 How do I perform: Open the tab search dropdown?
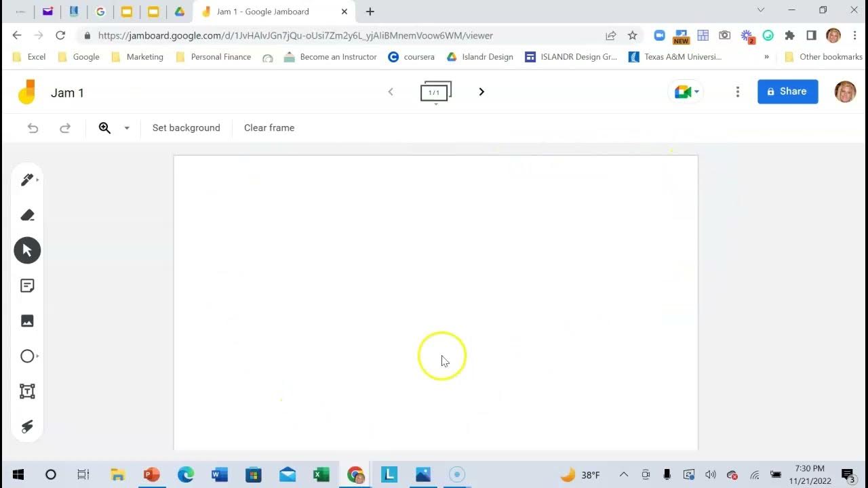[760, 10]
